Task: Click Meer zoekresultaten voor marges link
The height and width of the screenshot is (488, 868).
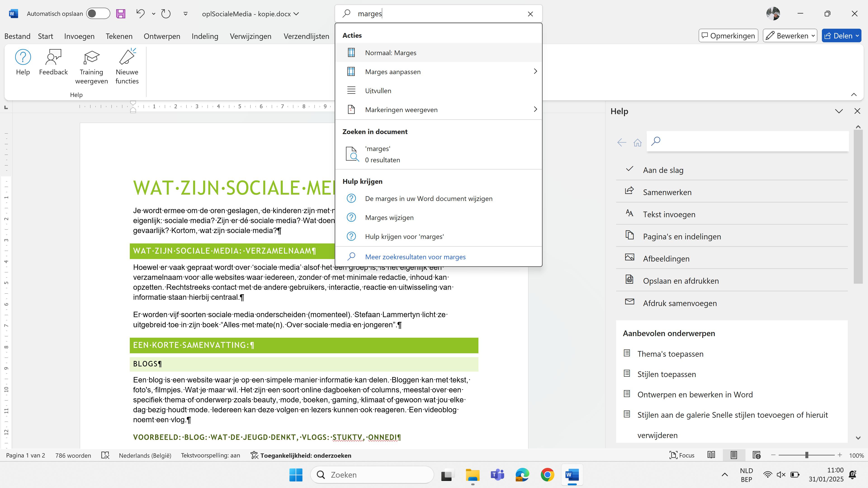Action: (x=415, y=257)
